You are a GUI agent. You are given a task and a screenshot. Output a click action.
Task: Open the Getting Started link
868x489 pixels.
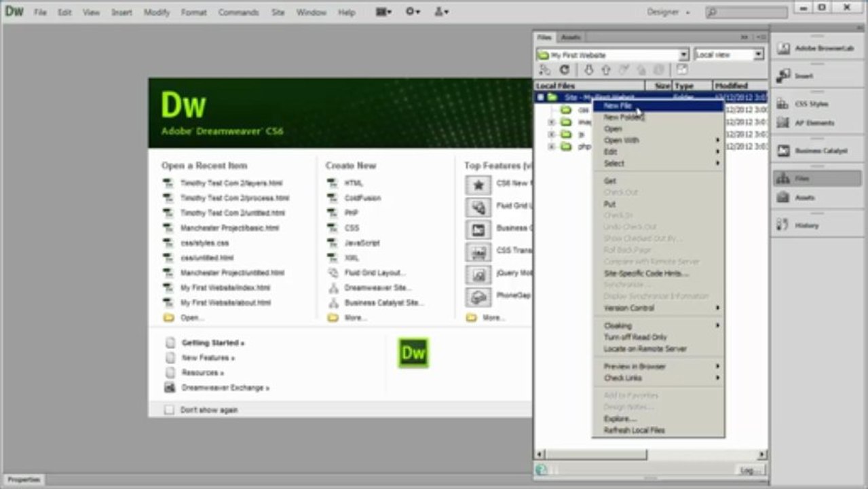click(213, 343)
